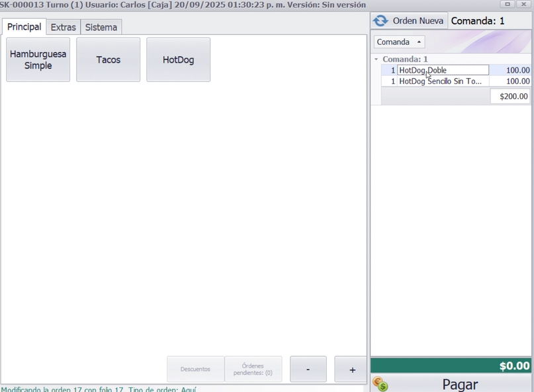Open the Extras tab

pos(64,27)
